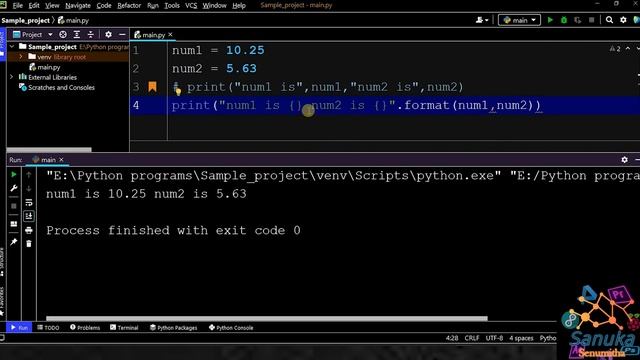
Task: Toggle soft-wrap in Run console
Action: [29, 202]
